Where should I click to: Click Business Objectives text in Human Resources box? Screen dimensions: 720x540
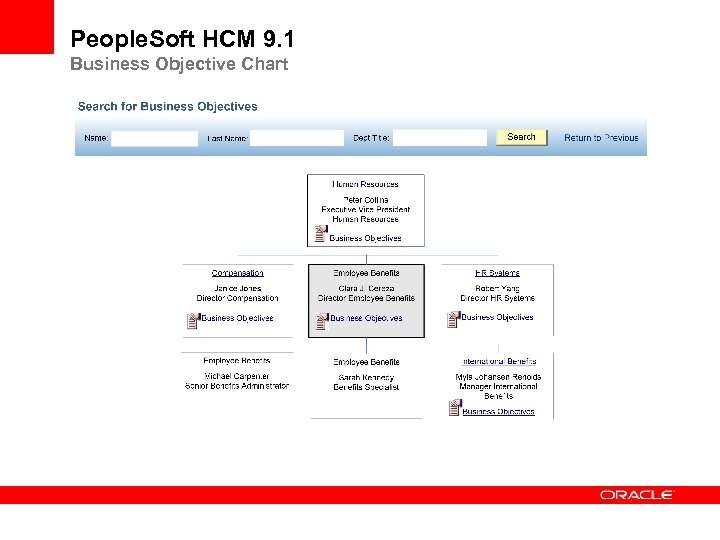coord(365,238)
